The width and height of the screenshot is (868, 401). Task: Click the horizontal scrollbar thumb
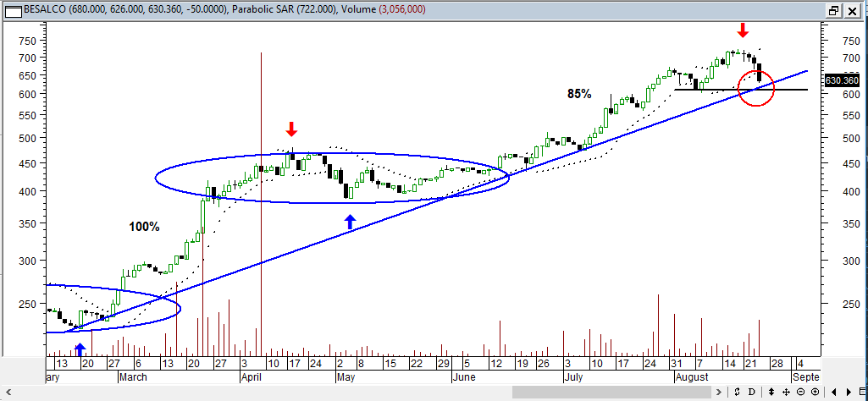pyautogui.click(x=613, y=392)
